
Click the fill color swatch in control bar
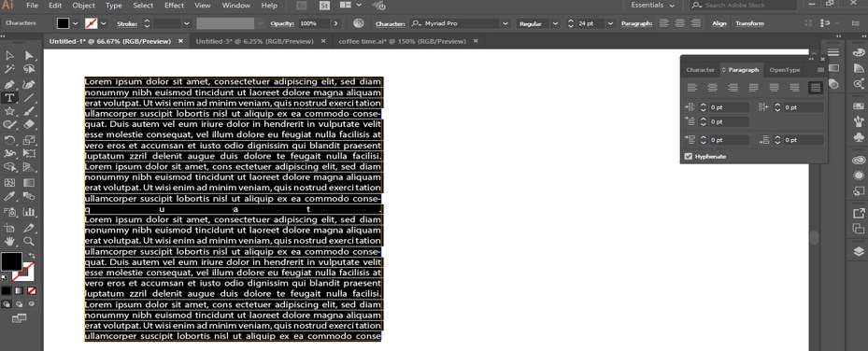click(63, 23)
